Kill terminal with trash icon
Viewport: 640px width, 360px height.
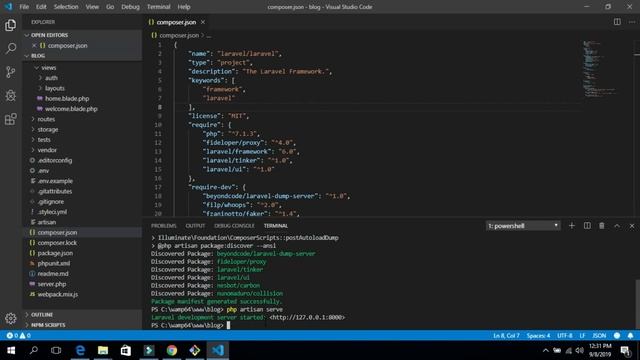(602, 226)
